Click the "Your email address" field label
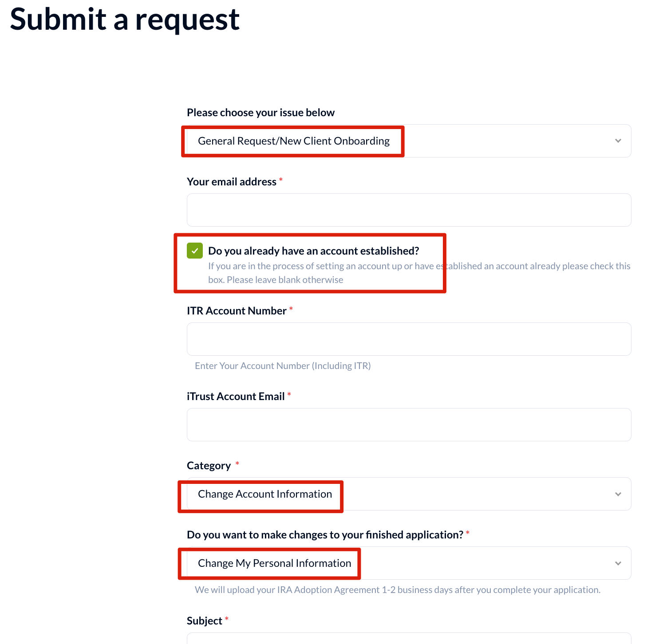Screen dimensions: 647x644 [231, 182]
